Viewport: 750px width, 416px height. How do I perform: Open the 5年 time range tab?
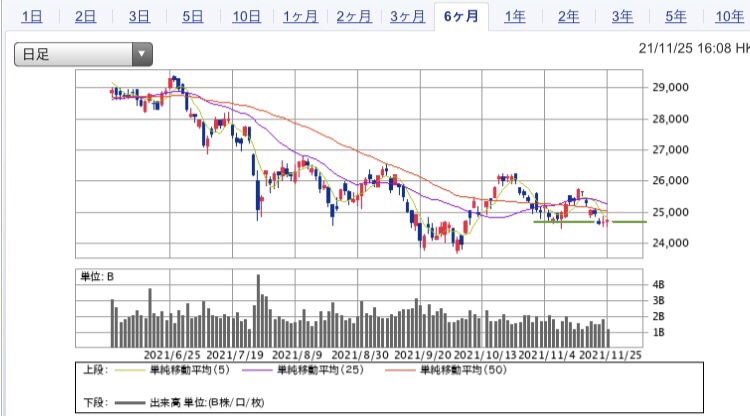675,17
